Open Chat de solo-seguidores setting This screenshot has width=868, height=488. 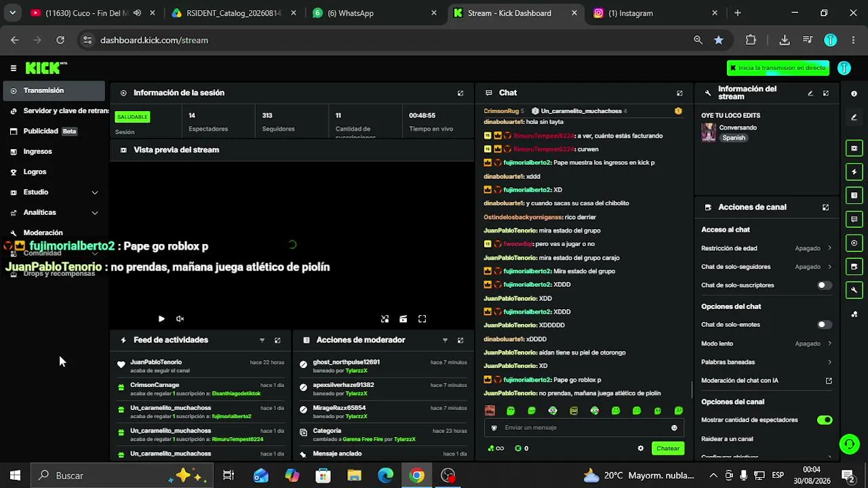coord(766,267)
